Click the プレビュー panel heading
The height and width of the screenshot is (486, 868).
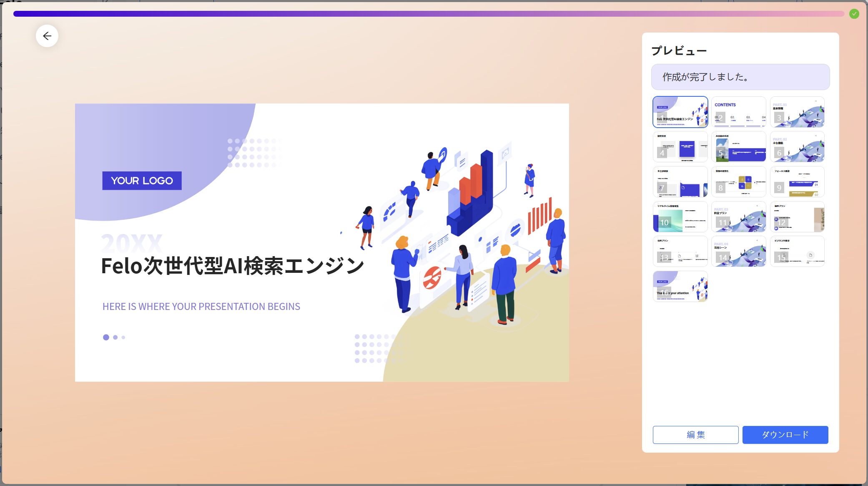[679, 51]
